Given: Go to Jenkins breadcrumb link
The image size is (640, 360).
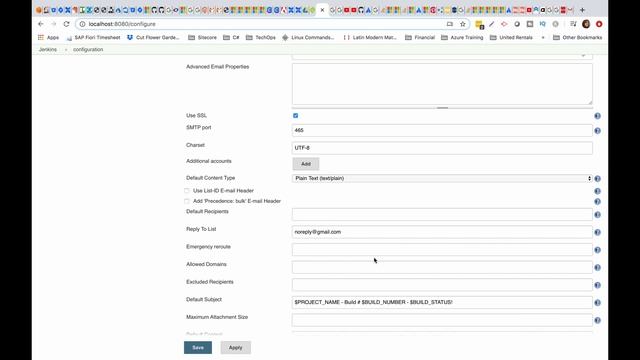Looking at the screenshot, I should 48,49.
